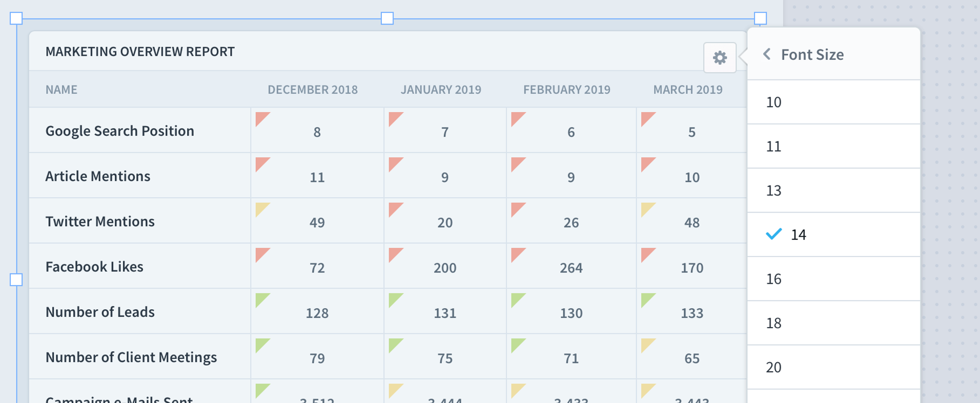Select font size 20
Viewport: 980px width, 403px height.
[833, 367]
